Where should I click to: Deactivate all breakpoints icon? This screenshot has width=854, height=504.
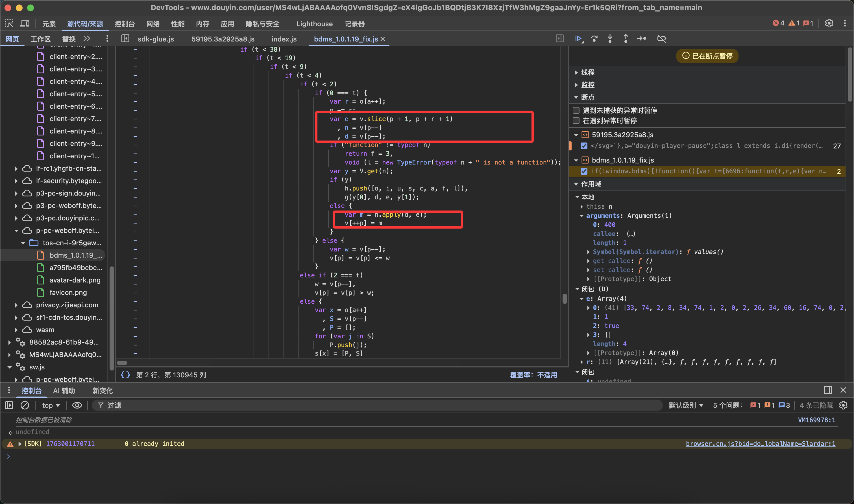point(662,39)
